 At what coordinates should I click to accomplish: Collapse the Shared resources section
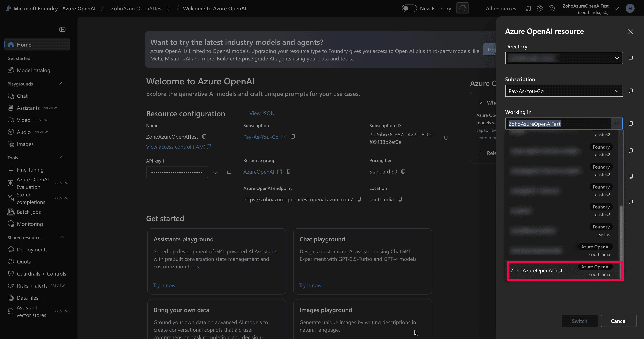tap(62, 237)
